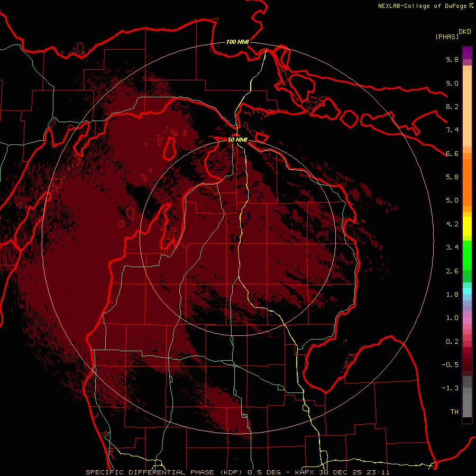
Task: Click the 5.0 scale value
Action: coord(452,200)
